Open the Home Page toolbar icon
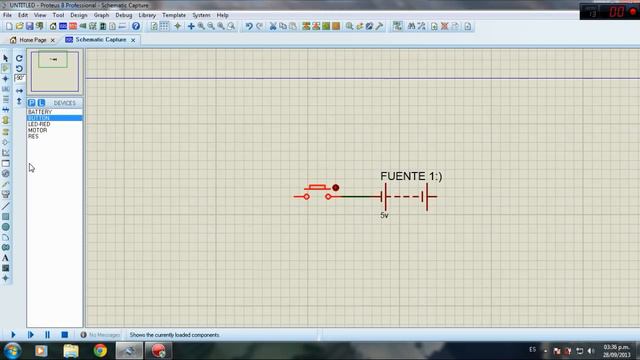 click(x=53, y=26)
